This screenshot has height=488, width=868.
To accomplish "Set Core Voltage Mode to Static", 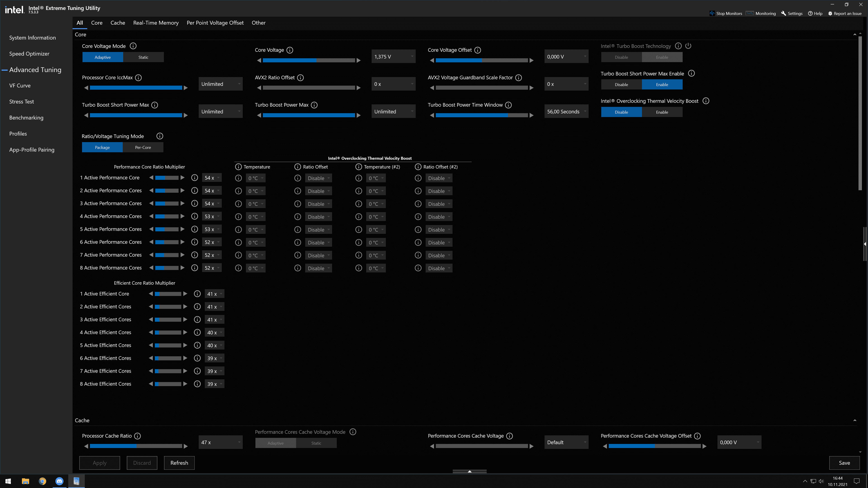I will point(143,57).
